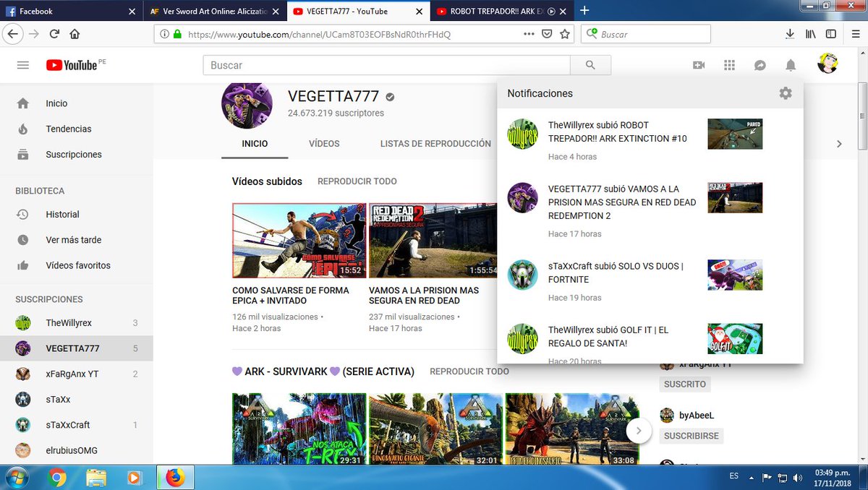Click the SUSCRITO button
The image size is (868, 490).
point(684,384)
